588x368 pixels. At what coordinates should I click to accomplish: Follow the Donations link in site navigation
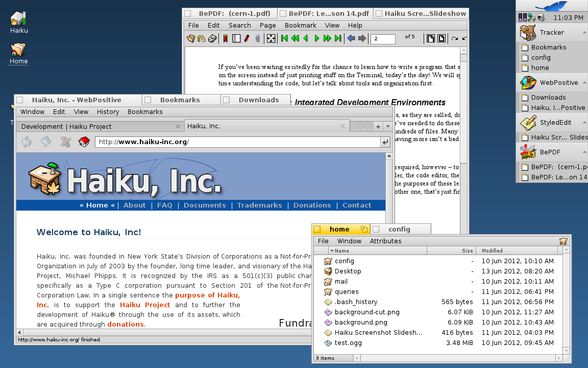coord(312,205)
